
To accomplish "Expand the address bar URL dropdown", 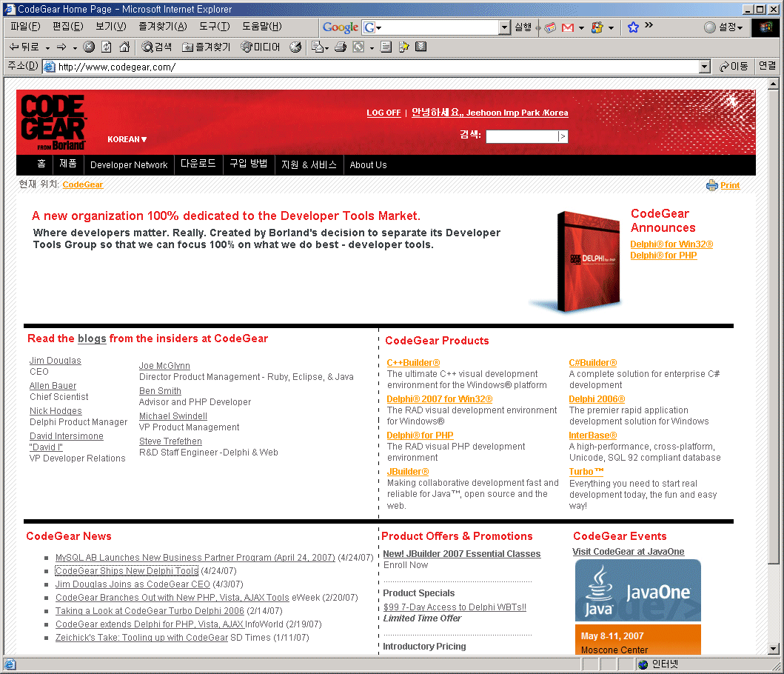I will click(x=705, y=67).
